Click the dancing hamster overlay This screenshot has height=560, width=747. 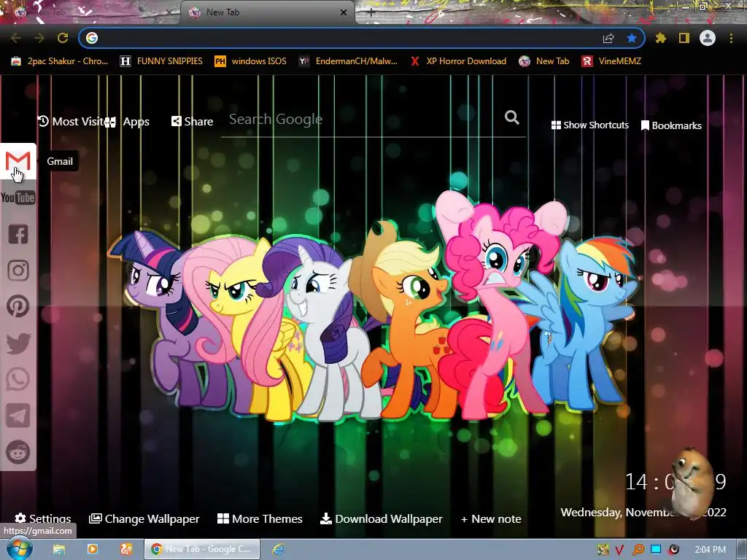pos(692,482)
